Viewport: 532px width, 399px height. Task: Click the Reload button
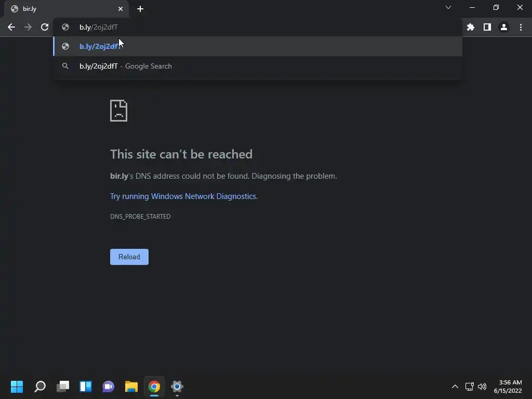pyautogui.click(x=129, y=257)
